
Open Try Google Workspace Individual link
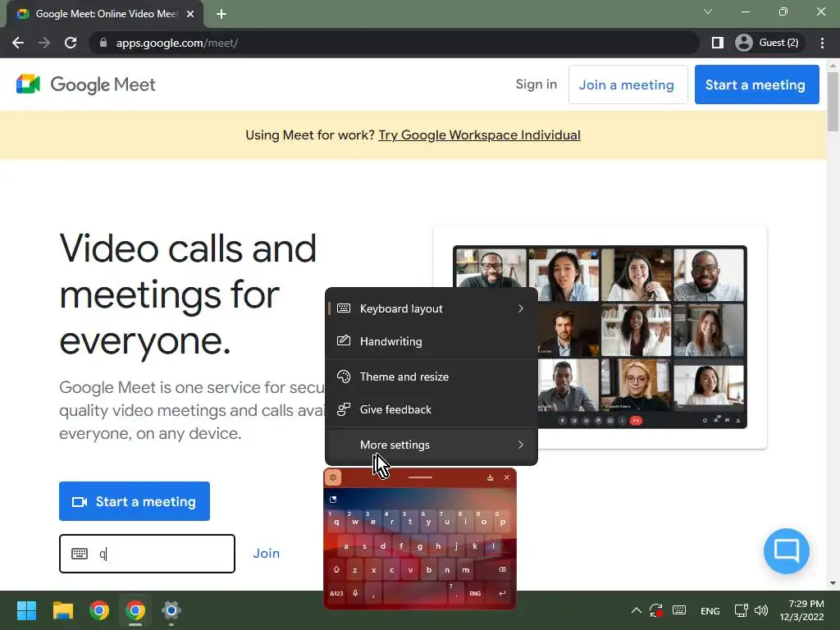click(x=479, y=135)
